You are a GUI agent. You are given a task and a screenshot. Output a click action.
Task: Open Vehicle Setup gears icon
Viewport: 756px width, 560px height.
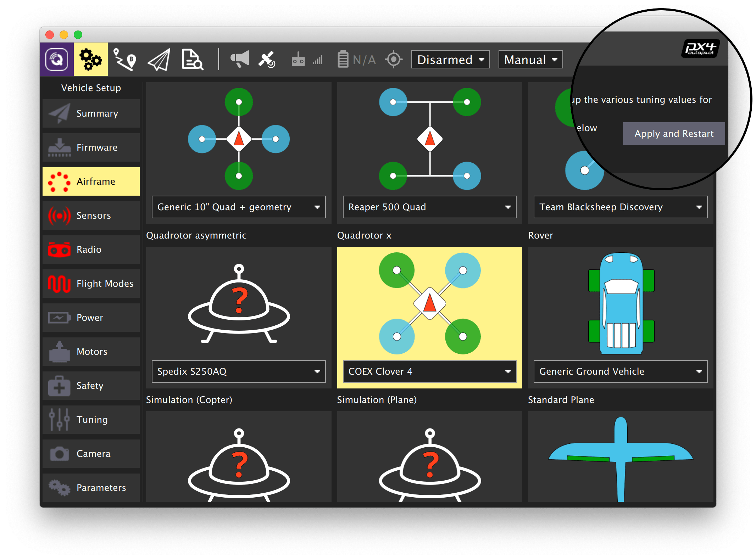pyautogui.click(x=91, y=59)
